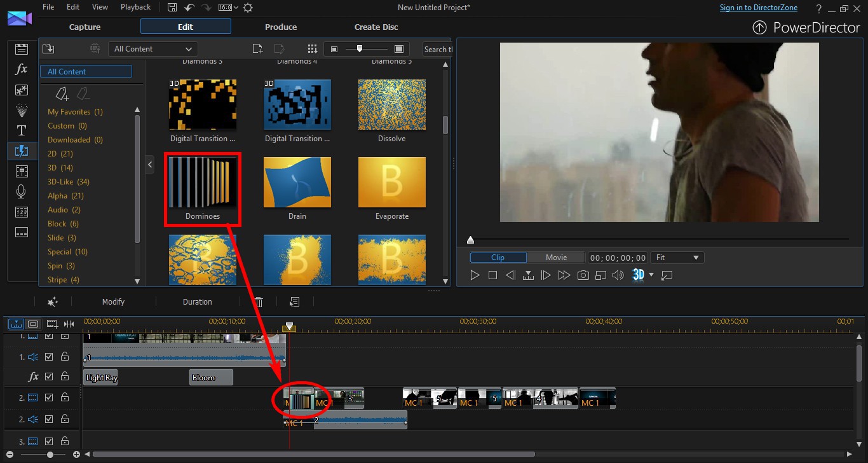Image resolution: width=868 pixels, height=463 pixels.
Task: Toggle enable checkbox for audio track 2
Action: point(49,419)
